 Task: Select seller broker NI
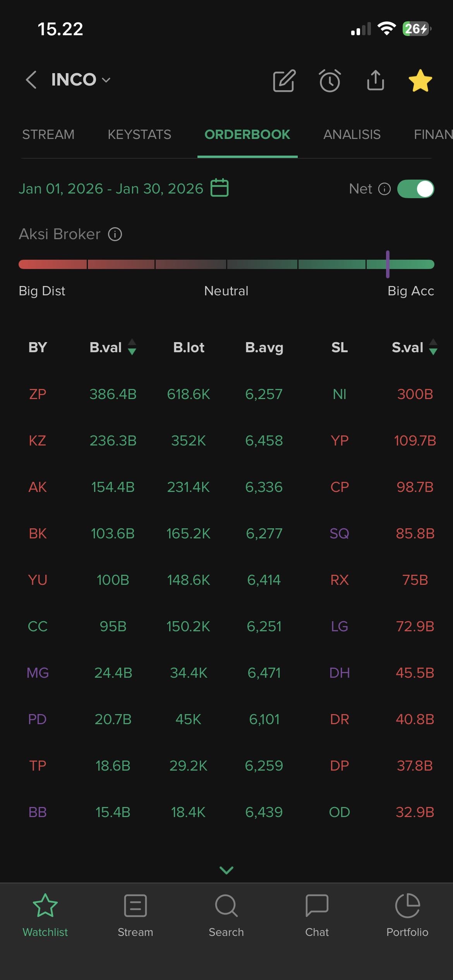[340, 394]
